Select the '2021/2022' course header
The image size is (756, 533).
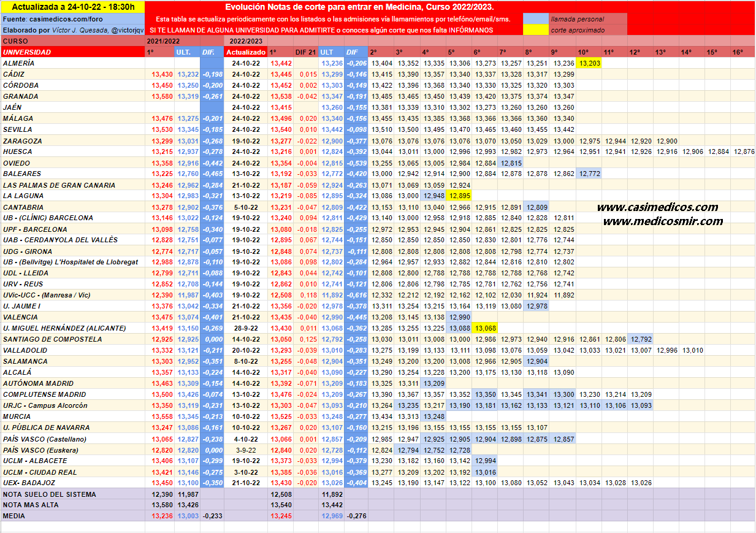[x=162, y=41]
